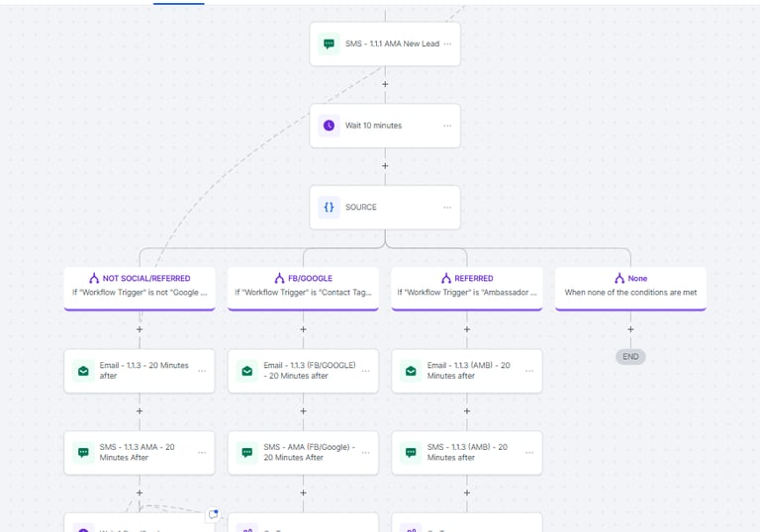
Task: Click SMS 1.1.3 AMA - 20 Minutes After chat icon
Action: (83, 453)
